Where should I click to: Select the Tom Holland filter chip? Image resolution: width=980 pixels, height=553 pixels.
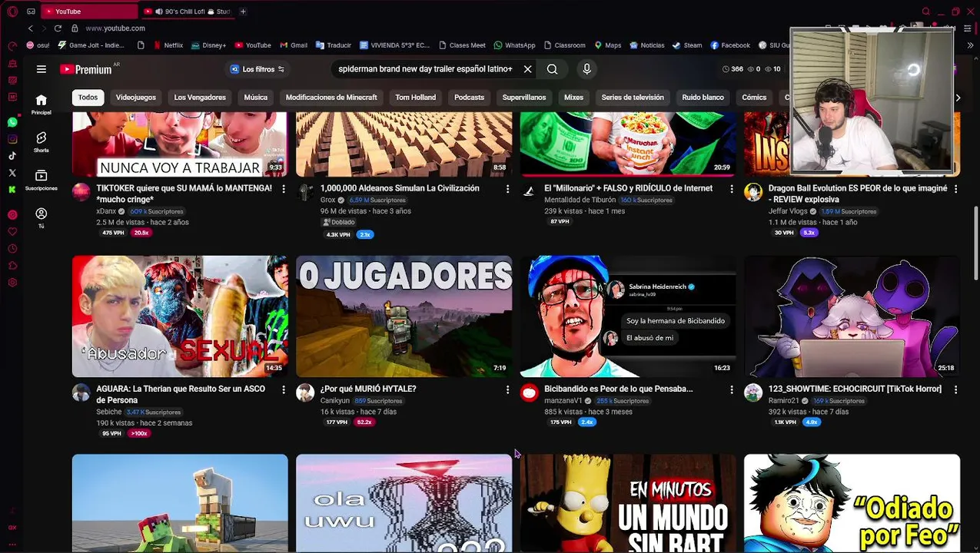(415, 98)
